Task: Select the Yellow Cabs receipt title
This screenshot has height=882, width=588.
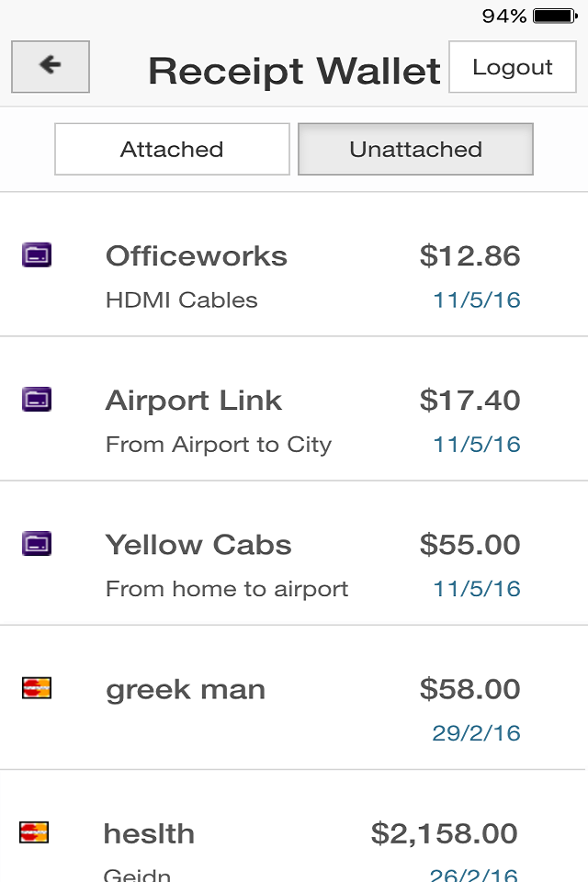Action: point(198,545)
